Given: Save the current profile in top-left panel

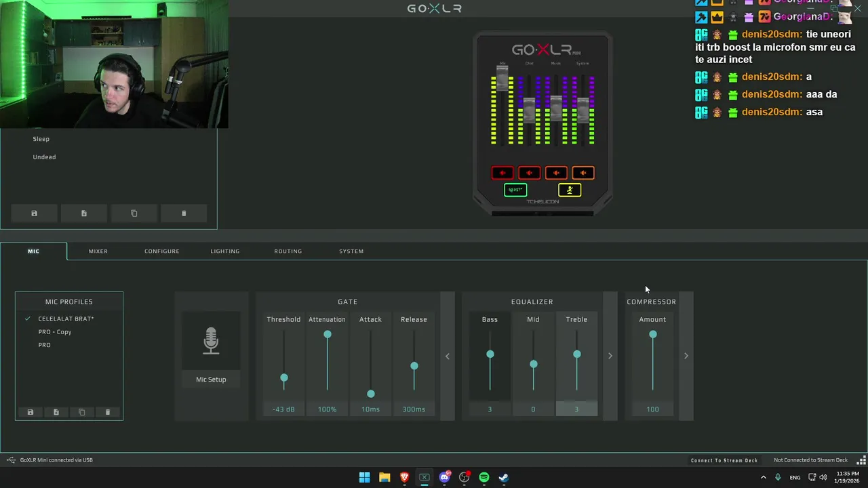Looking at the screenshot, I should click(34, 213).
